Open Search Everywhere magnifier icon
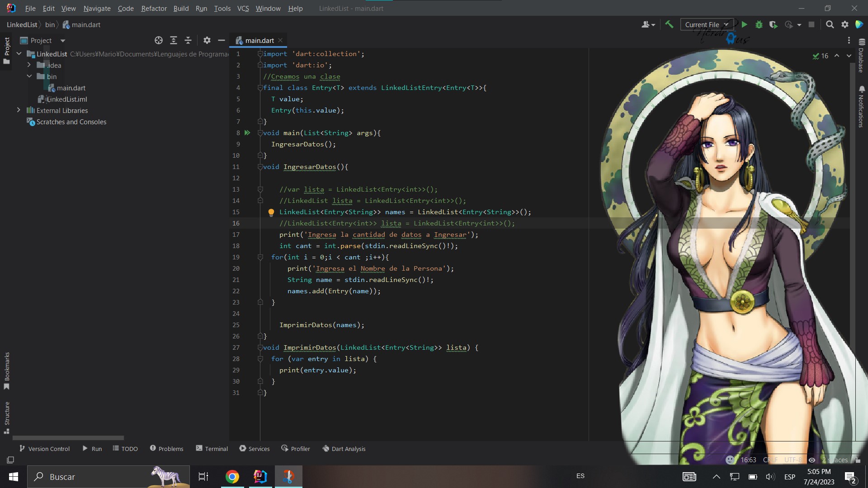 pyautogui.click(x=830, y=25)
